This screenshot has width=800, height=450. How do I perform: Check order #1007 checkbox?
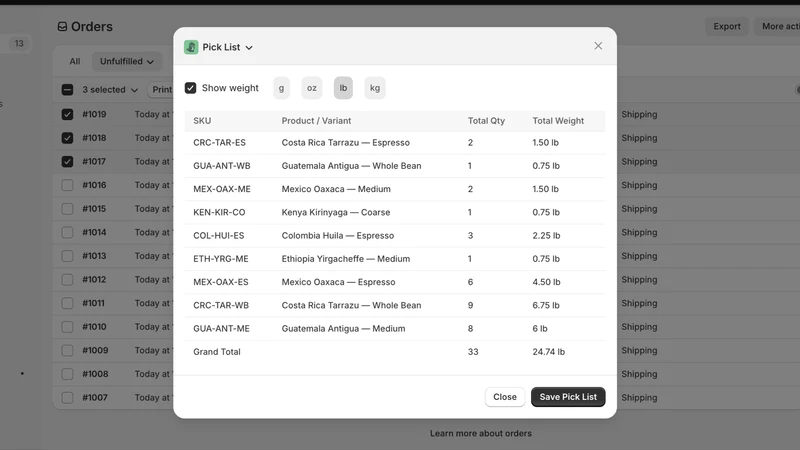67,397
